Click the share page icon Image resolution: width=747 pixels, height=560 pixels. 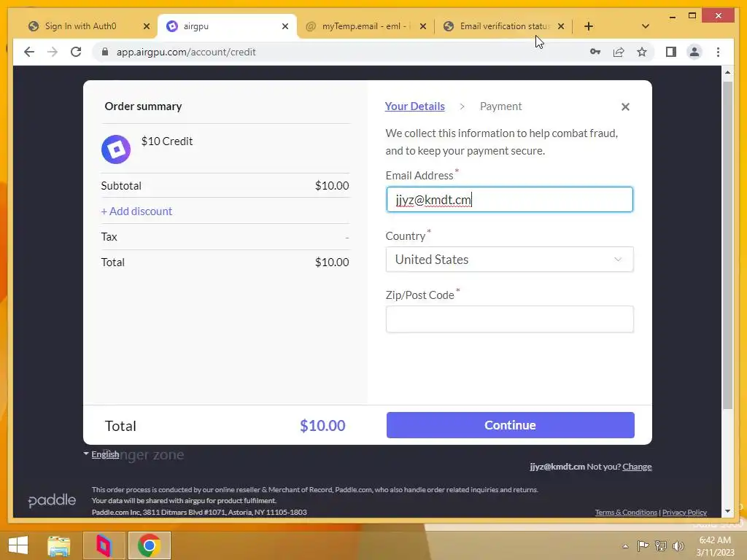pos(619,52)
